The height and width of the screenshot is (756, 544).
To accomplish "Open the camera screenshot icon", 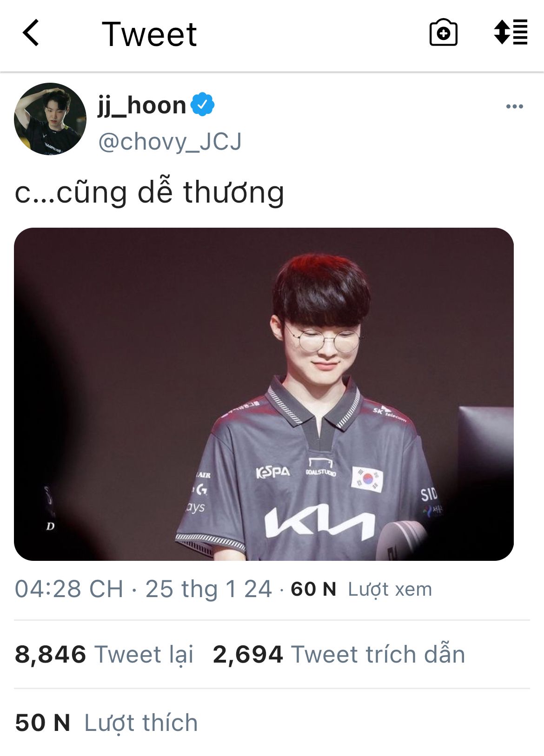I will 443,33.
